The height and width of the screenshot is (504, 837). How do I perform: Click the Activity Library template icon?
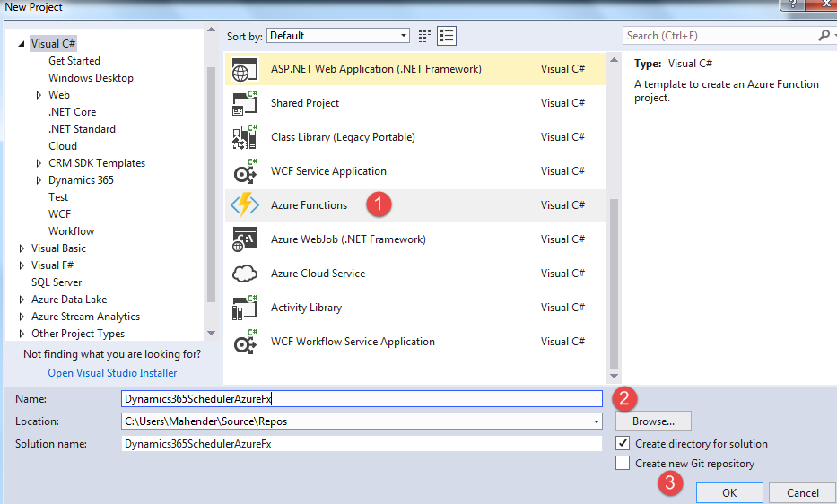[x=245, y=308]
